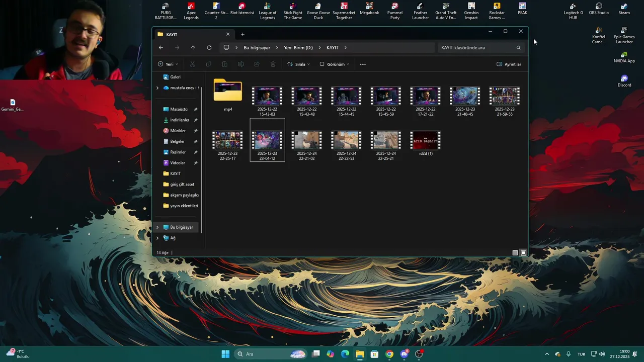Open Masaüstü in the sidebar
This screenshot has width=644, height=362.
click(180, 109)
